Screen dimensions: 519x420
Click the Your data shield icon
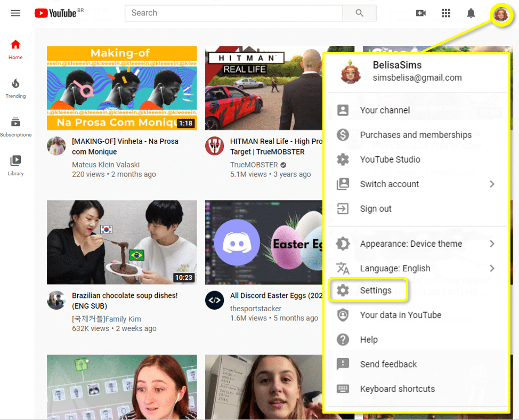pos(343,315)
